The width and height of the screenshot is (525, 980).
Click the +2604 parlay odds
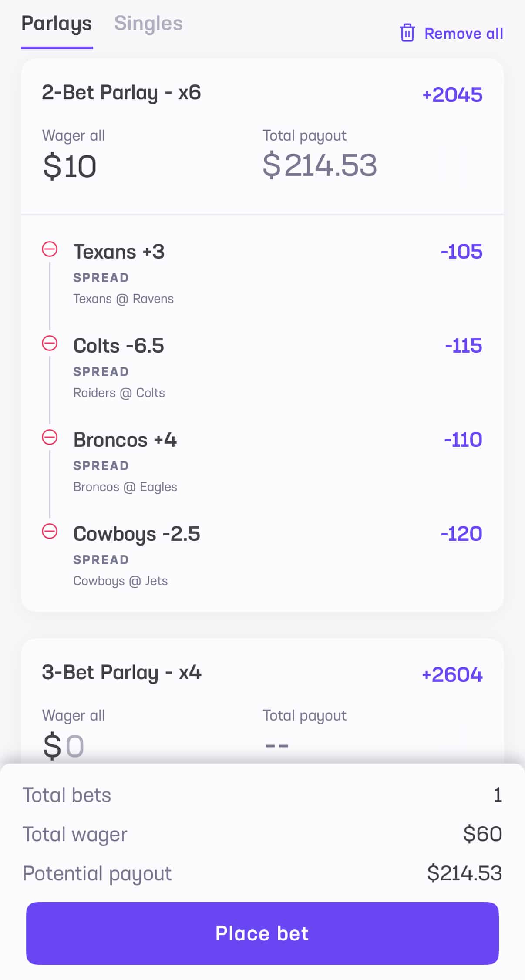pyautogui.click(x=452, y=675)
